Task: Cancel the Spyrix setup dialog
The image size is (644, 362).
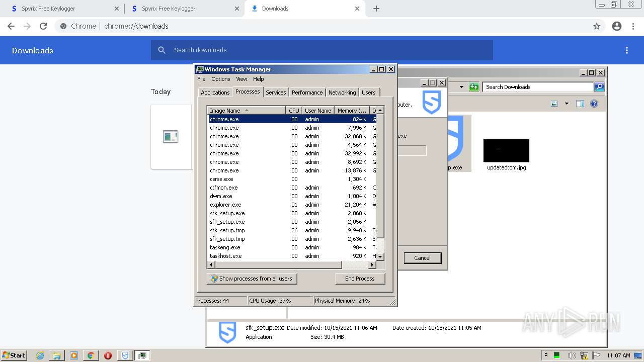Action: 422,258
